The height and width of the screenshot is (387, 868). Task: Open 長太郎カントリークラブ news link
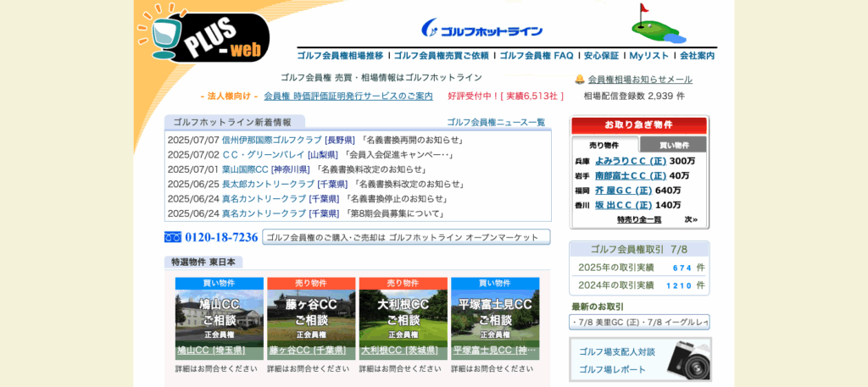click(x=268, y=184)
